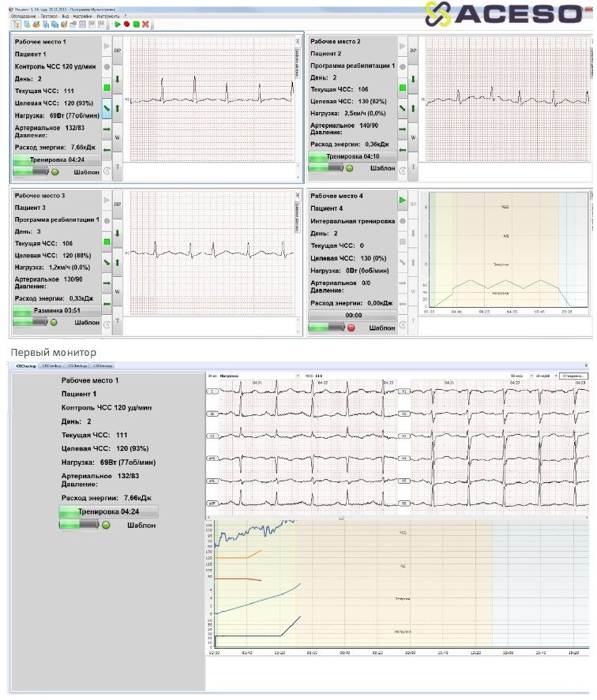Toggle the red status indicator in Workplace 4
The width and height of the screenshot is (597, 700).
[351, 327]
